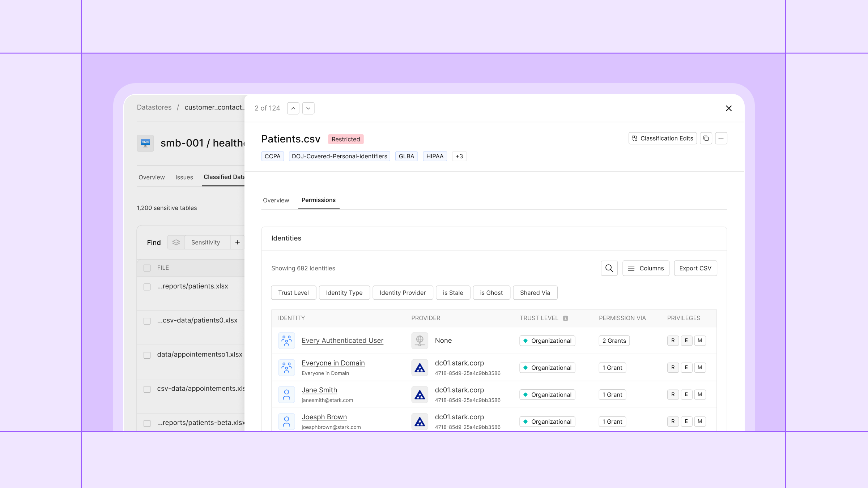This screenshot has height=488, width=868.
Task: Click the search identities magnifier icon
Action: click(x=609, y=268)
